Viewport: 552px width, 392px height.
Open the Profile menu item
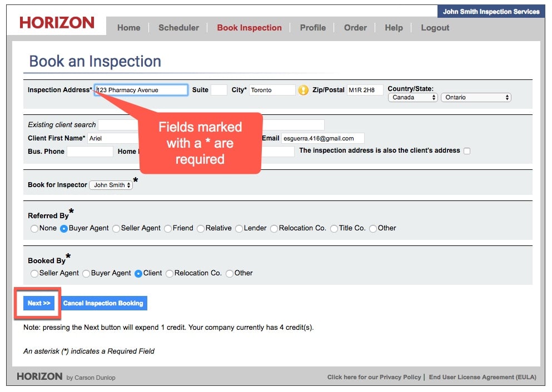pyautogui.click(x=312, y=28)
